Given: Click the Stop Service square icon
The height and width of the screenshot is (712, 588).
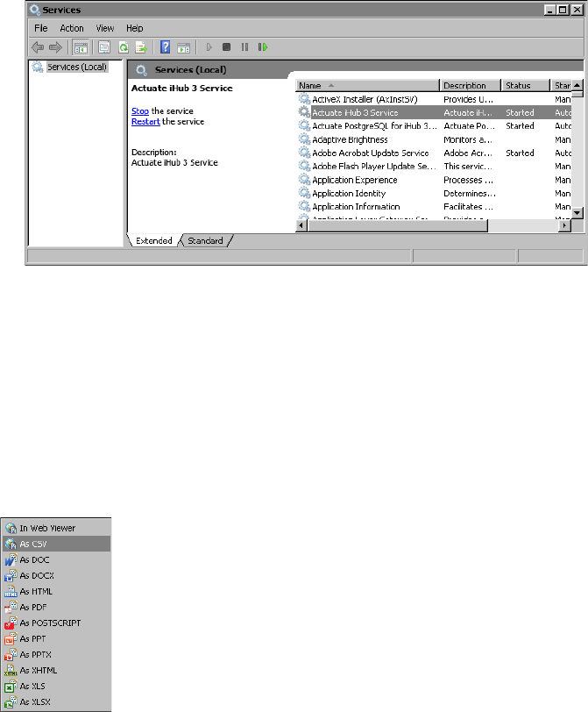Looking at the screenshot, I should (x=226, y=47).
